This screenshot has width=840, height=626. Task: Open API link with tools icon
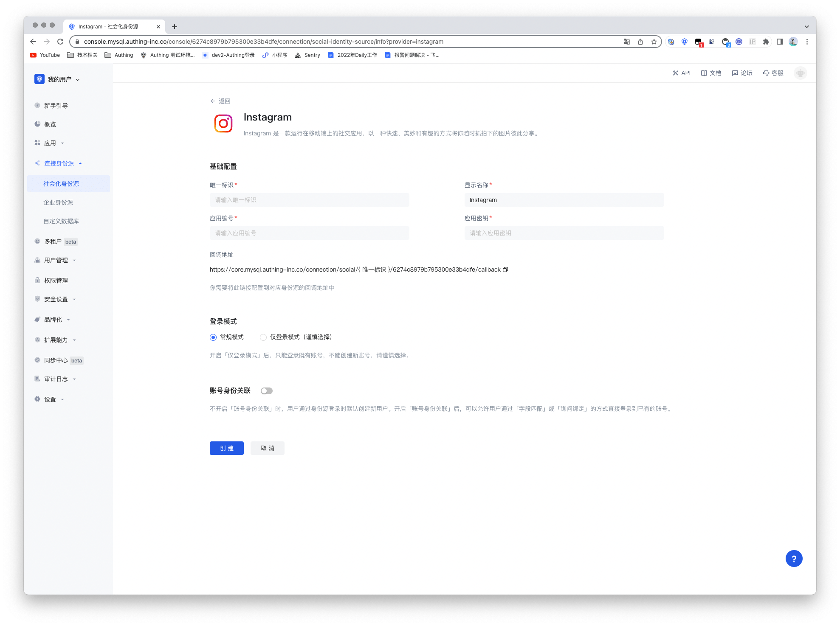[681, 73]
